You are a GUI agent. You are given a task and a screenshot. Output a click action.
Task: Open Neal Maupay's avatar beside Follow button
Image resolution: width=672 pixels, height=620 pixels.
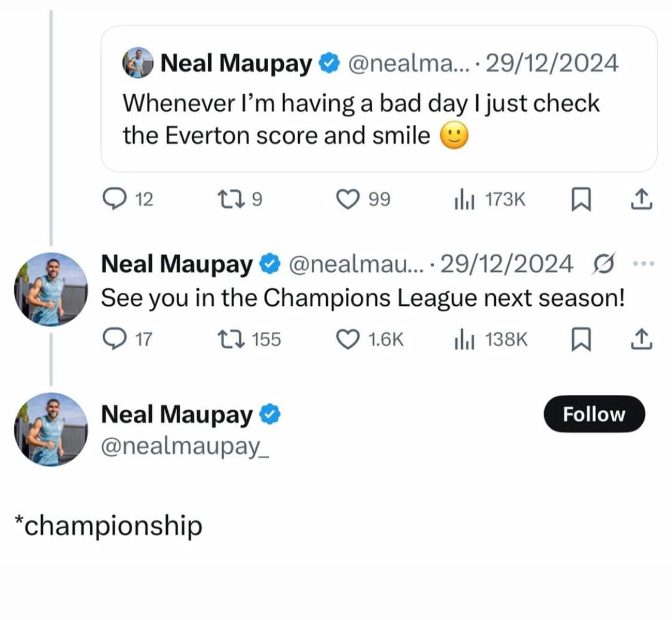(x=51, y=429)
